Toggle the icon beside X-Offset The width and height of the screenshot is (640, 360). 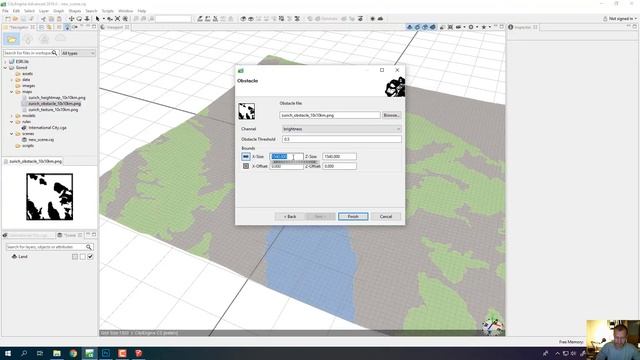point(246,166)
